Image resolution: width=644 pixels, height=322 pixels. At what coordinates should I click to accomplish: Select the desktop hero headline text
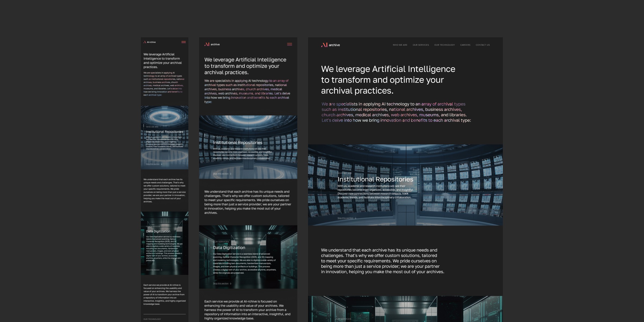388,80
